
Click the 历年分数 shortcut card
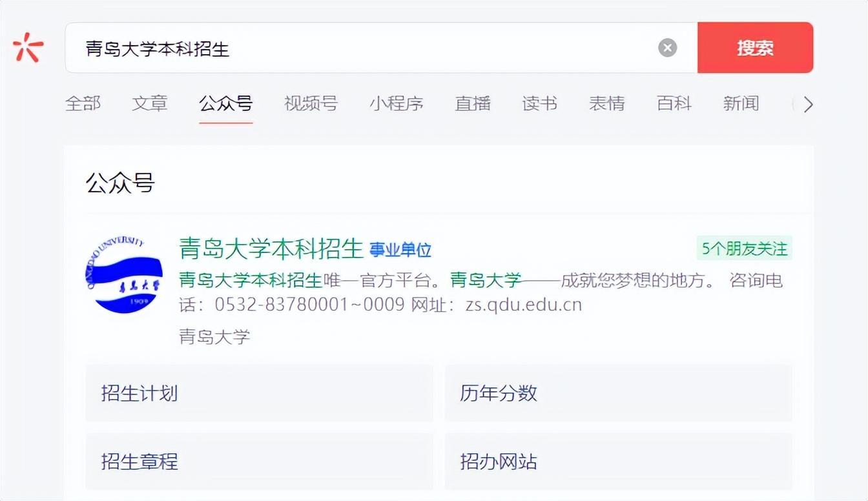click(x=617, y=393)
